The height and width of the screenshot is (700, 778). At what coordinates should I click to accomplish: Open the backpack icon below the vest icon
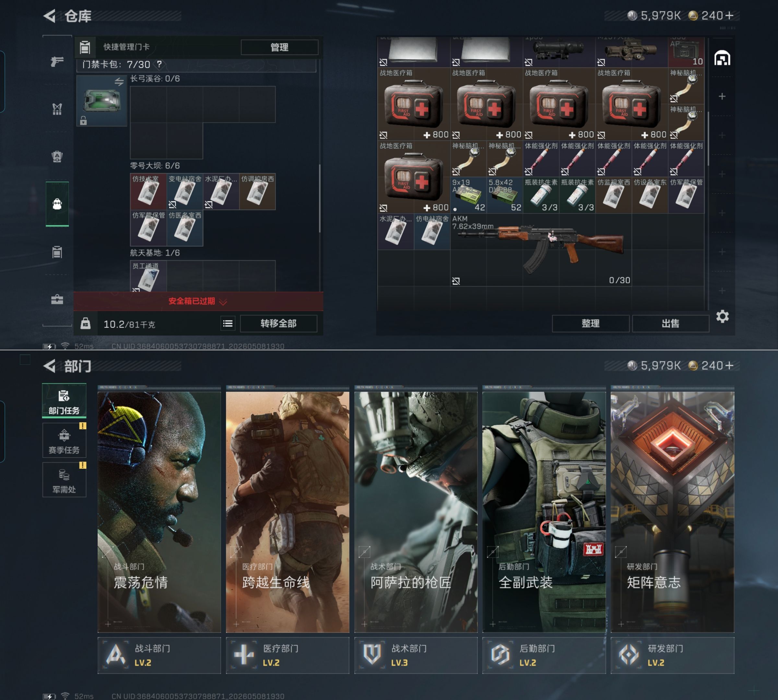click(x=57, y=157)
